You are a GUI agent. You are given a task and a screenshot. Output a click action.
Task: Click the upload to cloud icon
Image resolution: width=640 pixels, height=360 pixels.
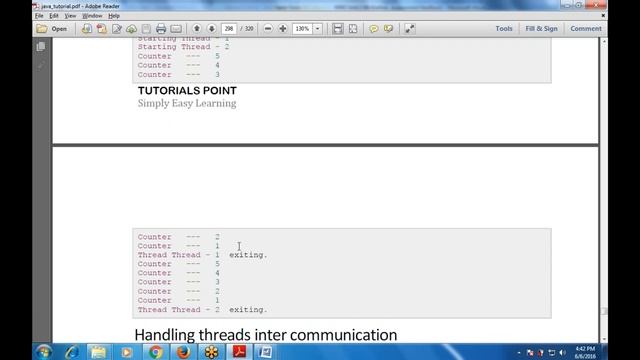(x=131, y=29)
